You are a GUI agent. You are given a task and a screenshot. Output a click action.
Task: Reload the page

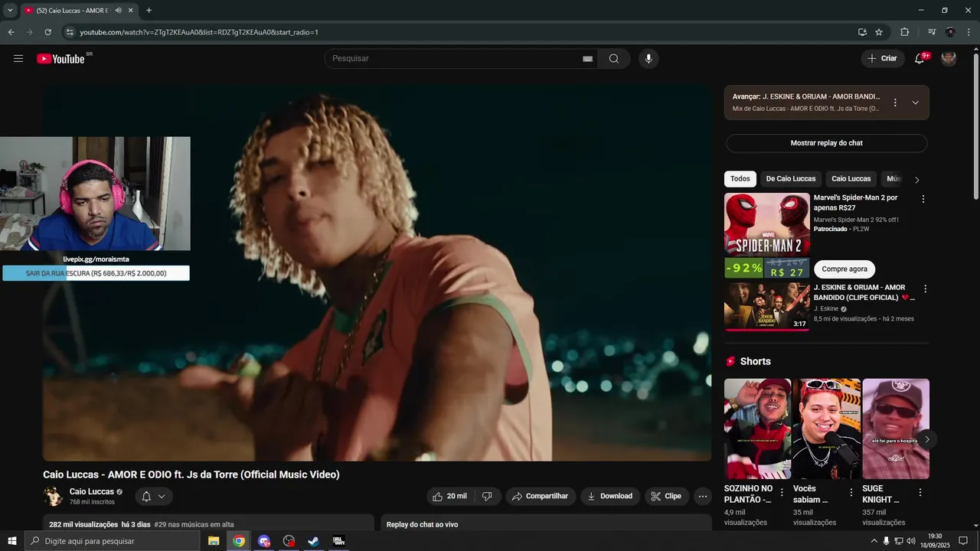pyautogui.click(x=47, y=32)
